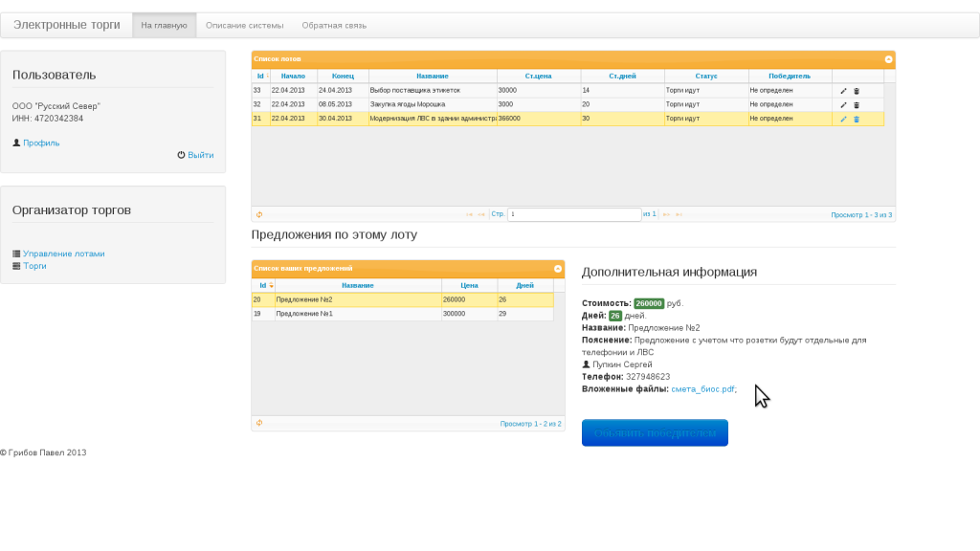This screenshot has height=551, width=980.
Task: Select proposal row Предложение №1
Action: [x=403, y=314]
